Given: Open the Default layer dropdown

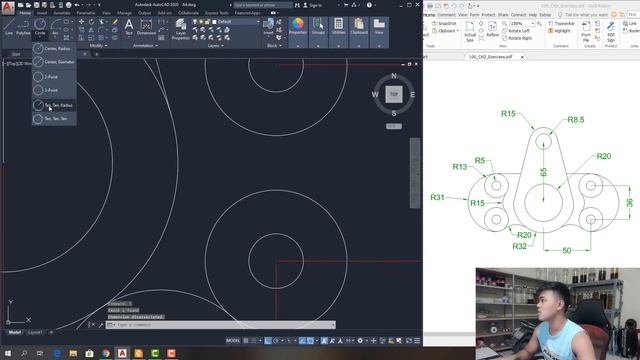Looking at the screenshot, I should point(258,22).
